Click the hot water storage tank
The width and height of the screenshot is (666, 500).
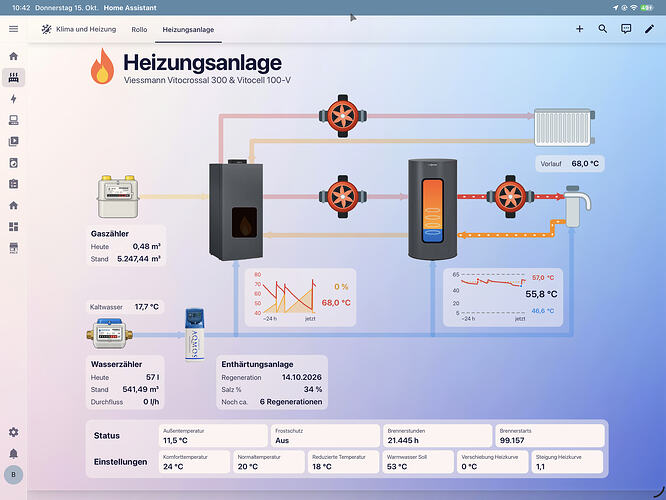[x=432, y=209]
